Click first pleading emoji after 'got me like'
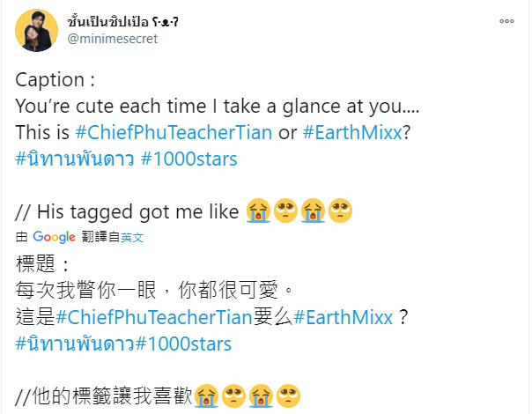This screenshot has width=532, height=414. coord(285,211)
